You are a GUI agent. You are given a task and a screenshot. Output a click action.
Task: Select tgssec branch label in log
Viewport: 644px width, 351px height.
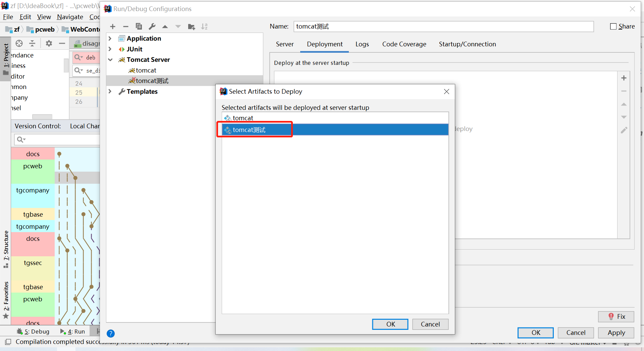(33, 263)
